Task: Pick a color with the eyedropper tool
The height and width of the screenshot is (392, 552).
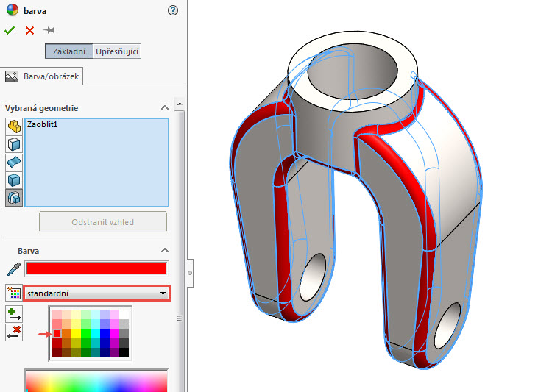Action: point(14,269)
